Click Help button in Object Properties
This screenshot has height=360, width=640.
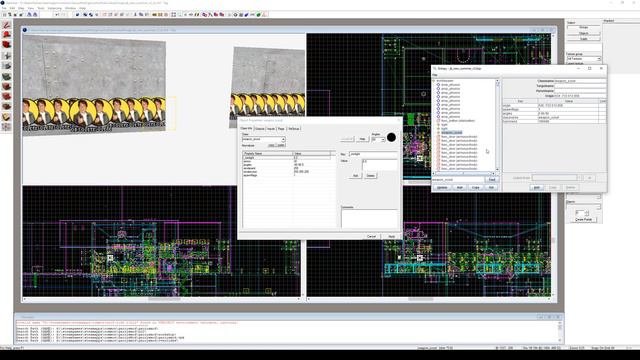(362, 139)
